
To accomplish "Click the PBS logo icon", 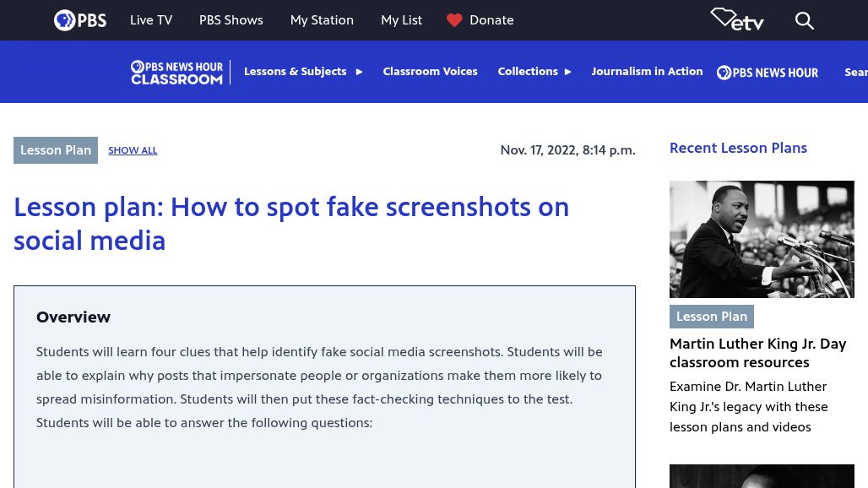I will coord(80,20).
